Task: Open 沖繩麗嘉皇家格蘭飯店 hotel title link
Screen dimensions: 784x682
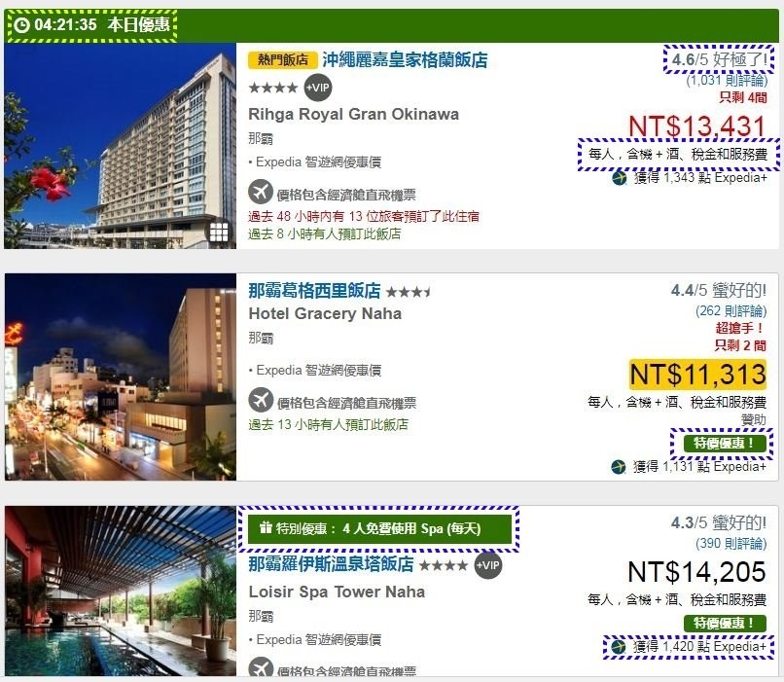Action: (x=405, y=60)
